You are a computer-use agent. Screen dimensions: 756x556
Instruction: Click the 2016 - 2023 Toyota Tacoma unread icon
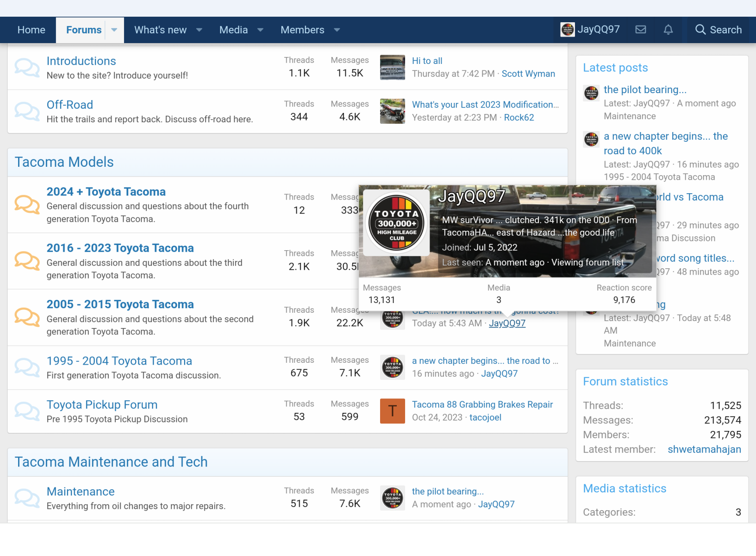coord(27,261)
